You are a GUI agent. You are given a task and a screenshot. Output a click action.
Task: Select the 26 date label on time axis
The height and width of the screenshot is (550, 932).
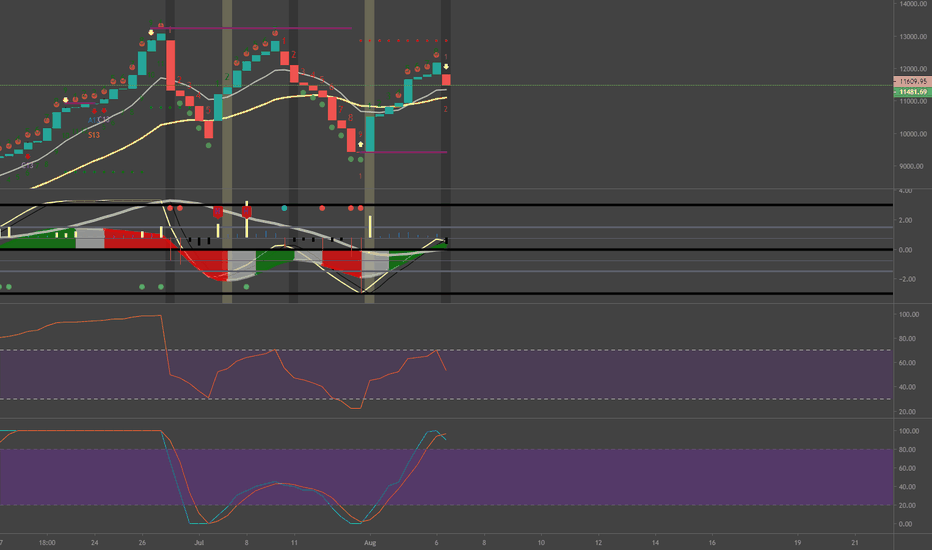pos(142,542)
